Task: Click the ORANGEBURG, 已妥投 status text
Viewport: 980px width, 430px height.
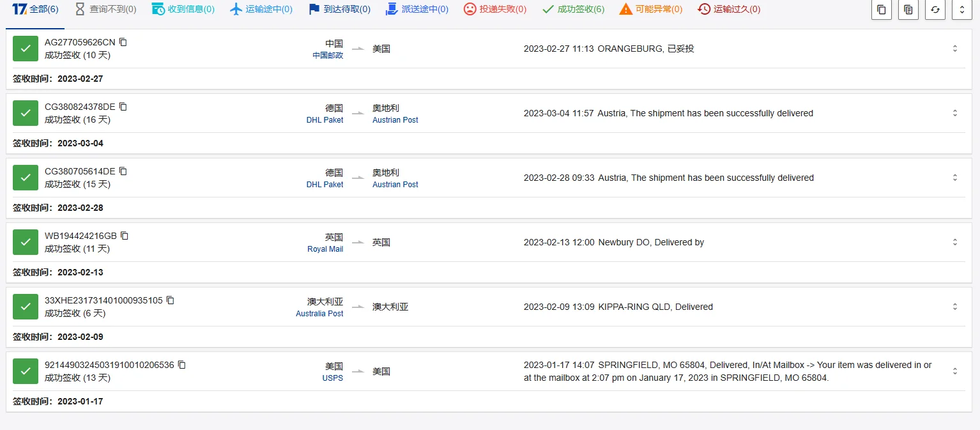Action: point(646,49)
